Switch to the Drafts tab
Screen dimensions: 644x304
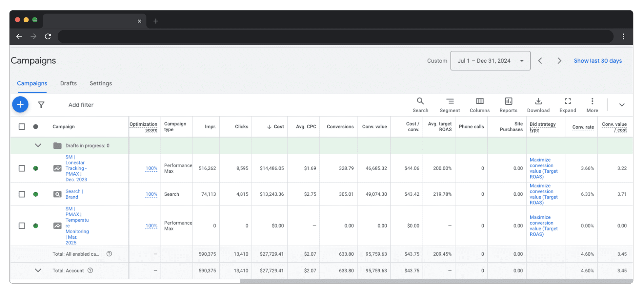click(68, 83)
